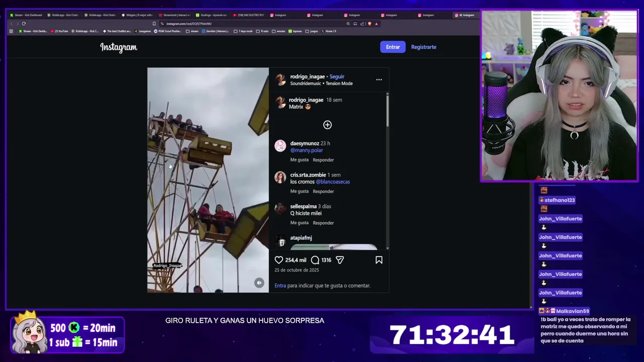Viewport: 644px width, 362px height.
Task: Select the active Instagram tab playing audio
Action: 465,15
